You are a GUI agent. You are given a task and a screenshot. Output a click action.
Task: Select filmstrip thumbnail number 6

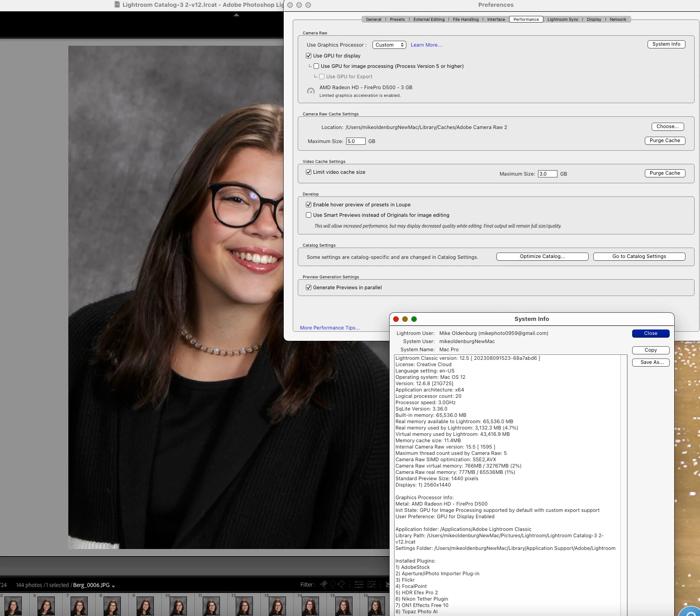[46, 605]
